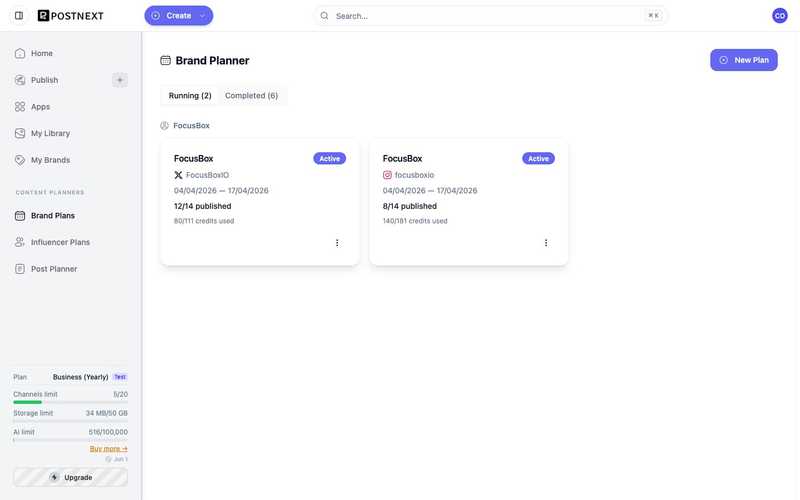Click the Home icon
Screen dimensions: 800x500
20,53
